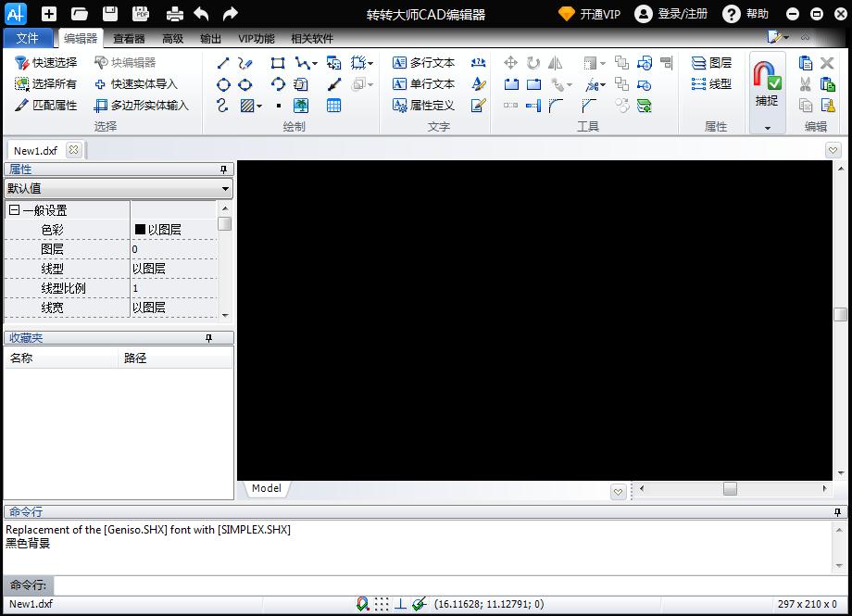The image size is (852, 616).
Task: Collapse the 一般设置 tree section
Action: click(14, 210)
